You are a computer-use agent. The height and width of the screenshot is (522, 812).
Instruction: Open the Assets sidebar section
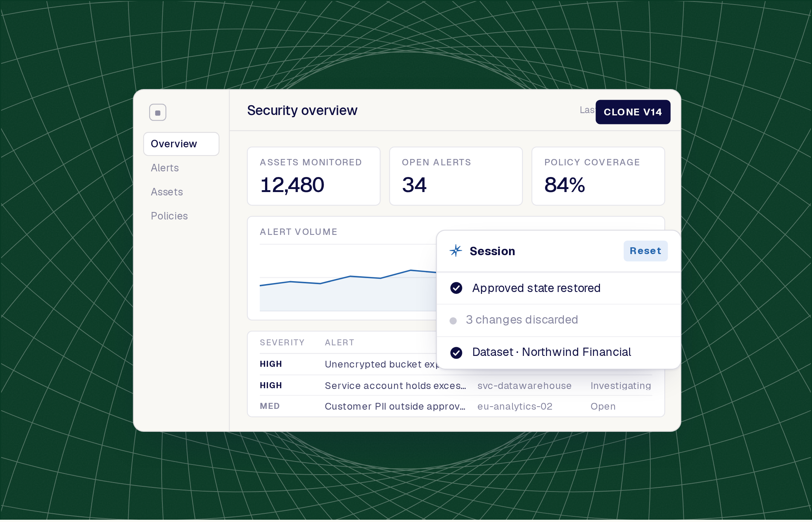[167, 192]
